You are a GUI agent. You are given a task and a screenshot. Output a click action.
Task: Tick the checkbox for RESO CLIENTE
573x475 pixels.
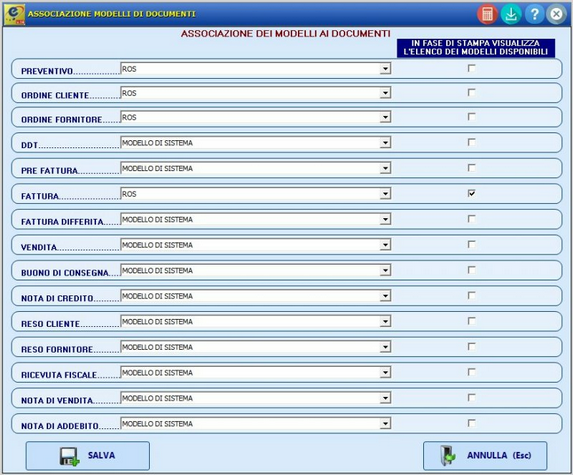click(x=472, y=321)
